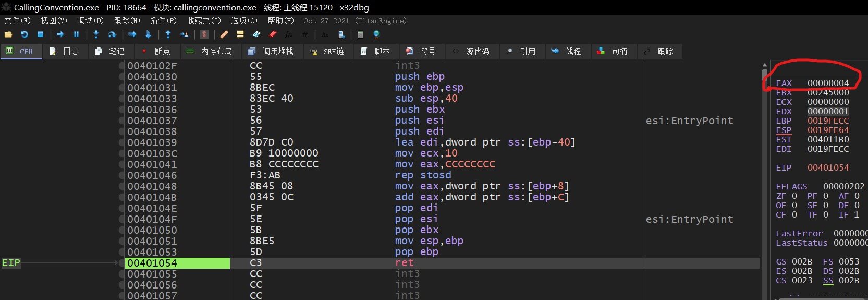Open the comments toolbar icon
The height and width of the screenshot is (300, 868).
pos(240,34)
